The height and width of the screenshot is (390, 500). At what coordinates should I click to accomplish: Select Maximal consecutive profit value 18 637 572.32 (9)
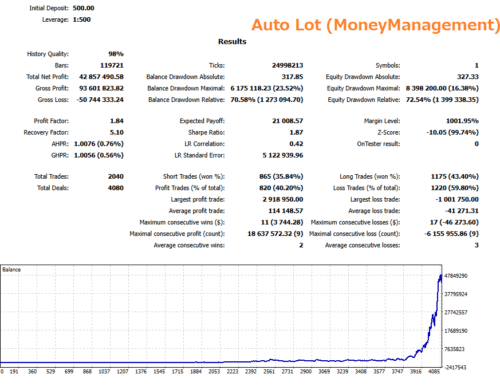click(x=275, y=234)
